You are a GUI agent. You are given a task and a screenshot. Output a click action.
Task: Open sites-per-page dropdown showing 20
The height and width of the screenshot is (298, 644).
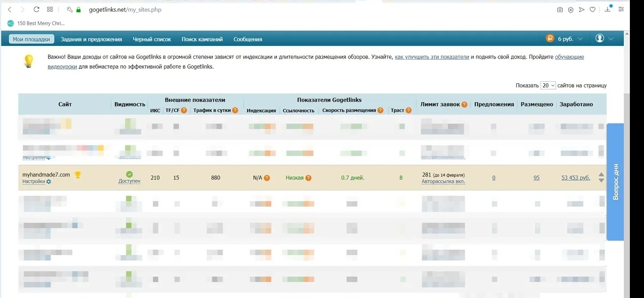(x=548, y=85)
